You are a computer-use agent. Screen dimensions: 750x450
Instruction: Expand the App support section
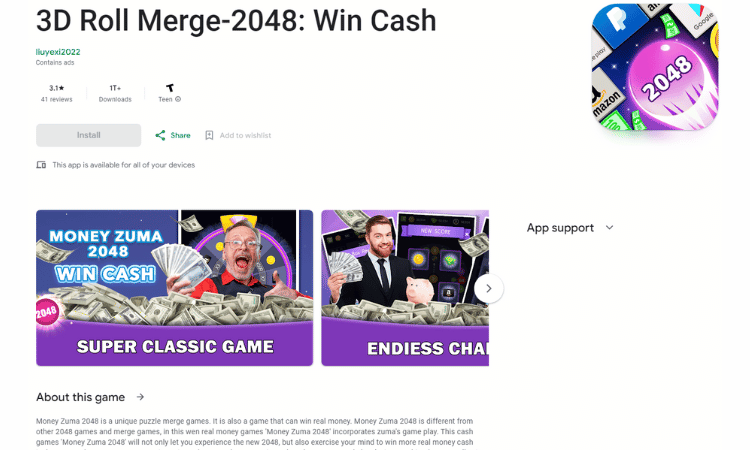pyautogui.click(x=570, y=228)
